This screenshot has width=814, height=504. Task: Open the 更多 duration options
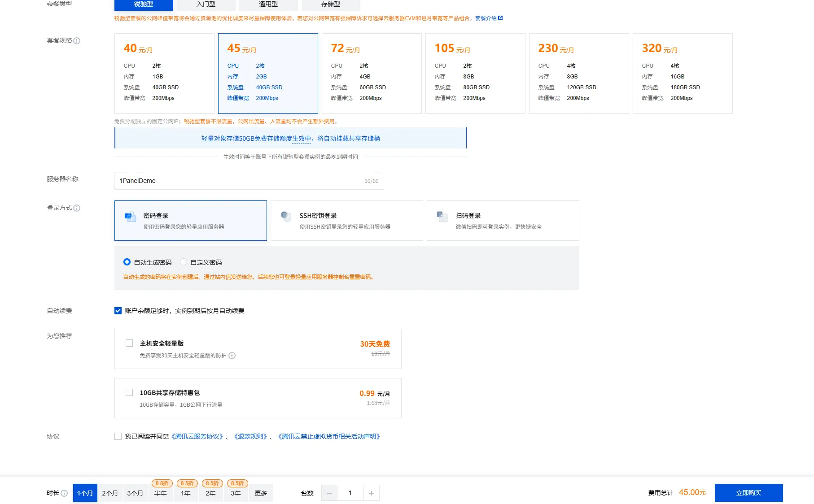(x=261, y=493)
